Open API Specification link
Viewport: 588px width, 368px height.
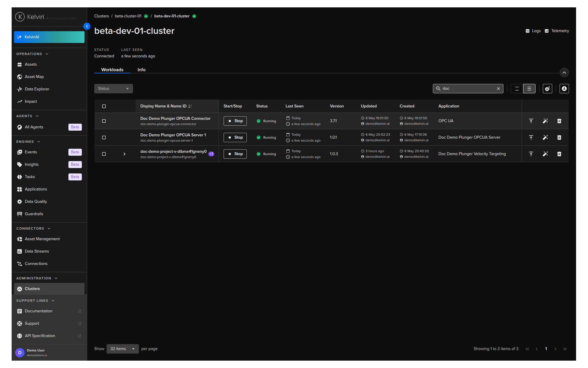pyautogui.click(x=49, y=336)
